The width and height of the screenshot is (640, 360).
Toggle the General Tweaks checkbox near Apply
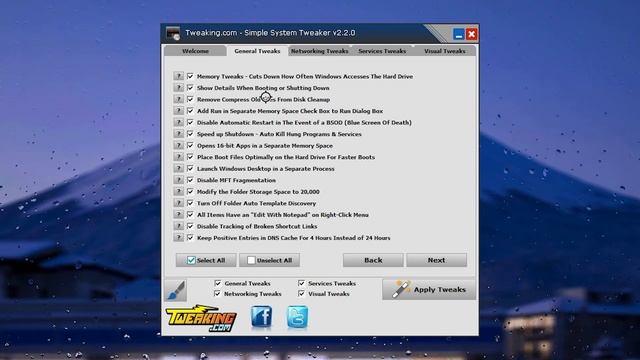(x=218, y=283)
